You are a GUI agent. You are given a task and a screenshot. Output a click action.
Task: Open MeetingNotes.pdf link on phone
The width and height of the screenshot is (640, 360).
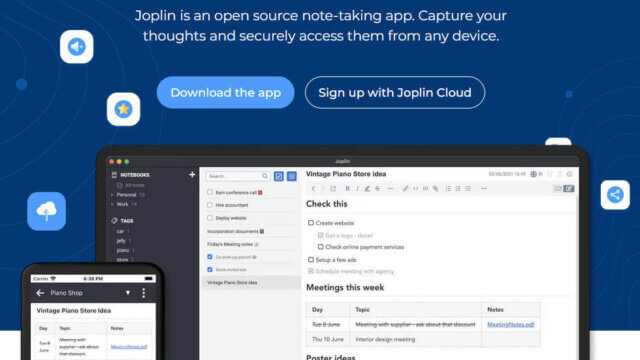[x=129, y=347]
